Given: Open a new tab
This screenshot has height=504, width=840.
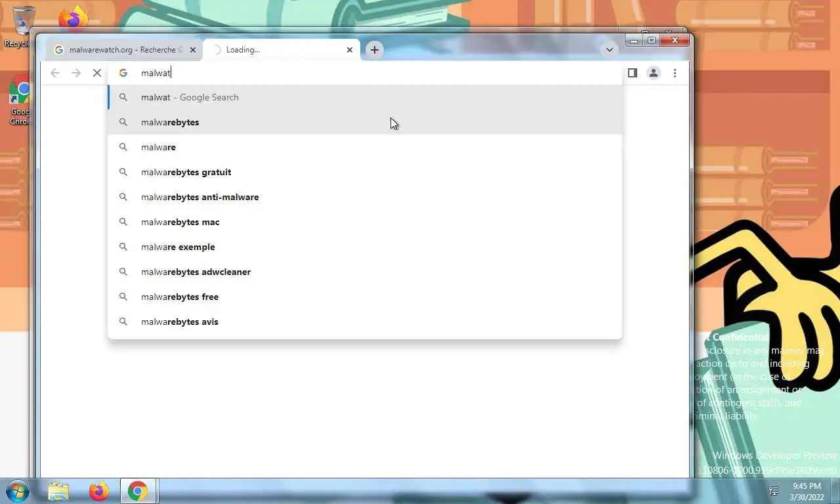Looking at the screenshot, I should tap(374, 50).
